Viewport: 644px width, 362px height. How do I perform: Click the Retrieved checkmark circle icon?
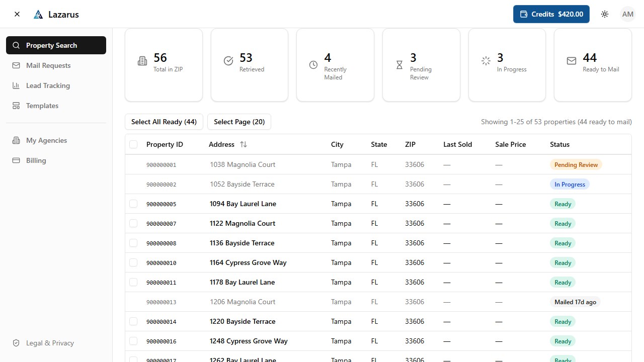228,61
